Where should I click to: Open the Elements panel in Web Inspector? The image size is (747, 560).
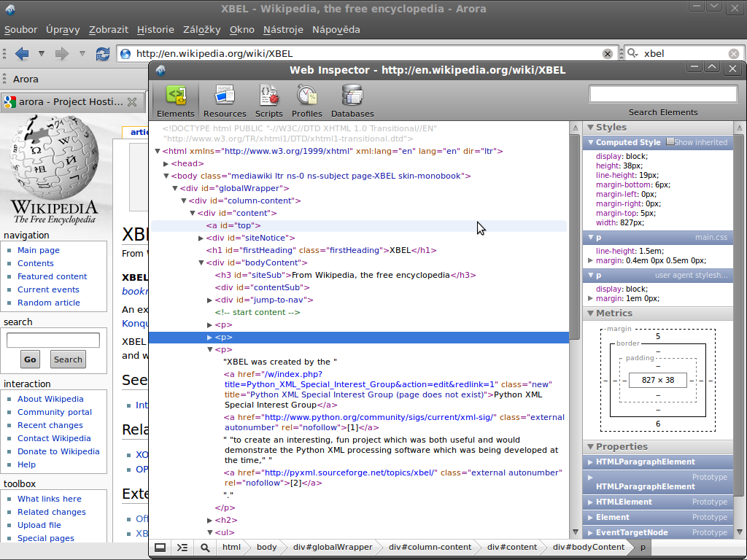tap(175, 101)
